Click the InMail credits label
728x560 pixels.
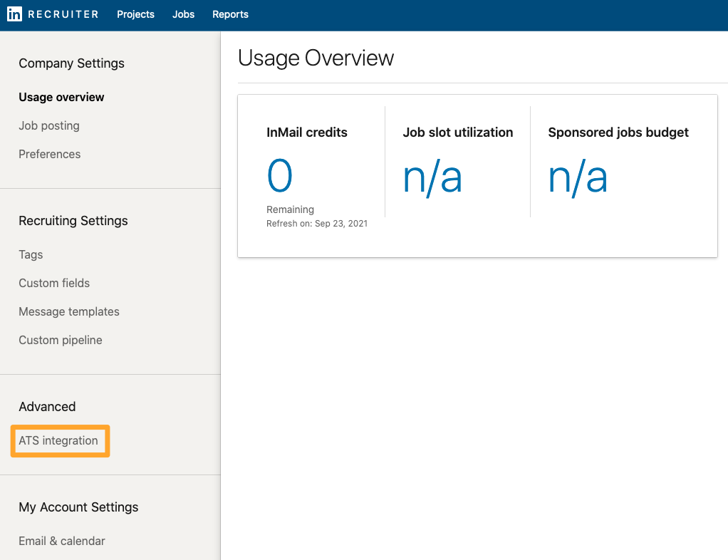point(307,133)
